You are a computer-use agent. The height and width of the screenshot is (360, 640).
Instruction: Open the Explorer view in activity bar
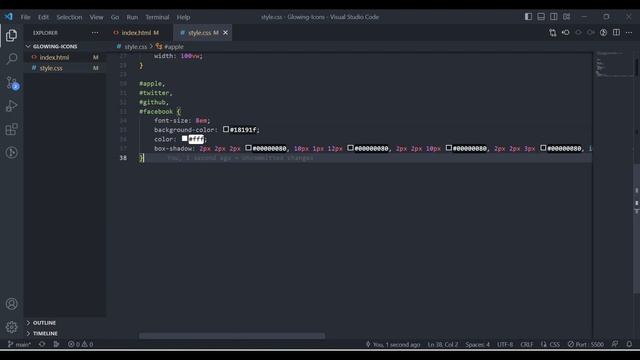tap(11, 36)
